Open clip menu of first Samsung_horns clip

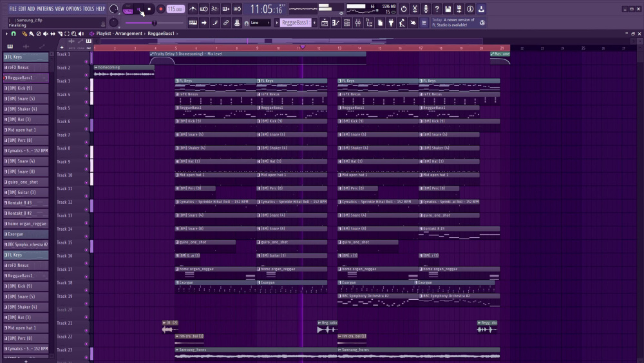(x=177, y=350)
